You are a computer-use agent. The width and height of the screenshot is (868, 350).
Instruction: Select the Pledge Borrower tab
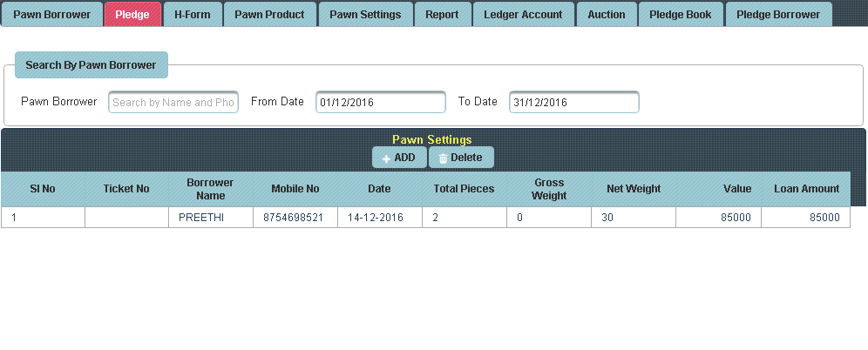coord(778,15)
